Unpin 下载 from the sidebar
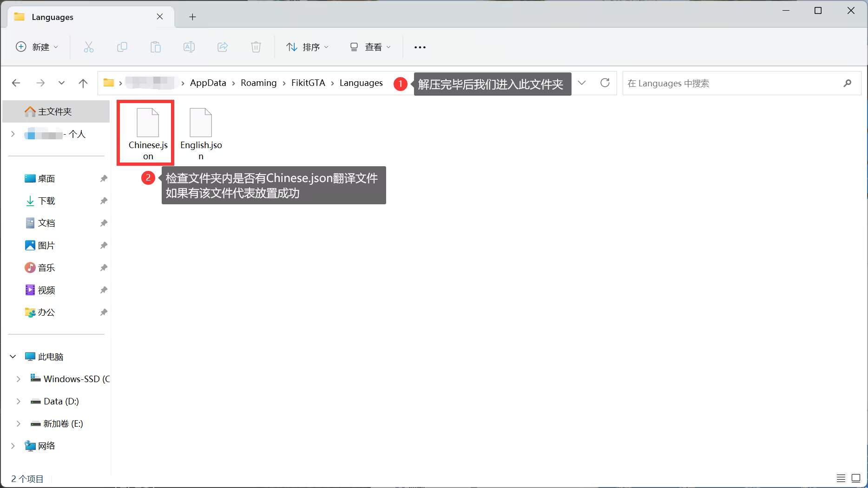 click(x=103, y=201)
